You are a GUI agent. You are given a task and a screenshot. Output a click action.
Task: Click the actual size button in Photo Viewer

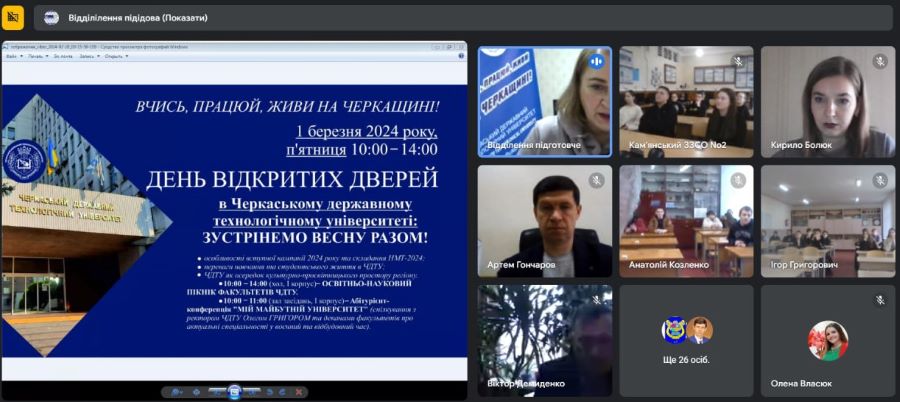[x=196, y=392]
